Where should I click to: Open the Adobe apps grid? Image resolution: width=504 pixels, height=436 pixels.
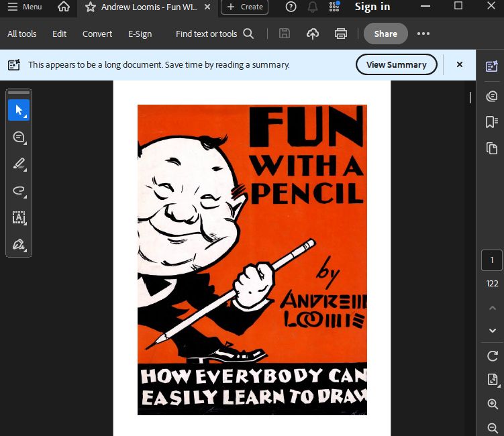click(x=334, y=7)
